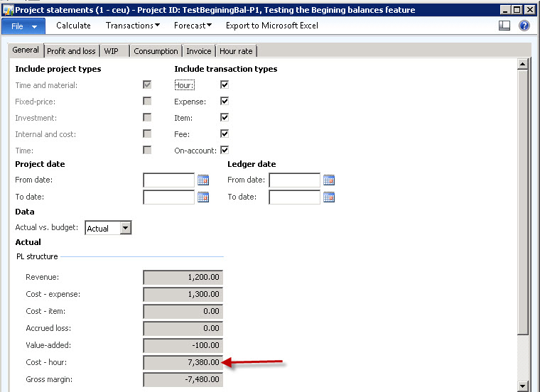
Task: Toggle the Expense transaction type checkbox
Action: 225,102
